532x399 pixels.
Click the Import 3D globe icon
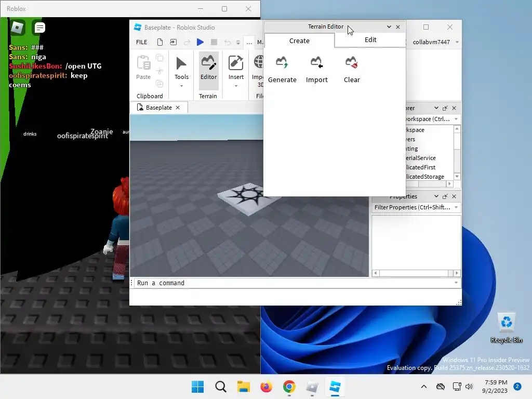[259, 62]
